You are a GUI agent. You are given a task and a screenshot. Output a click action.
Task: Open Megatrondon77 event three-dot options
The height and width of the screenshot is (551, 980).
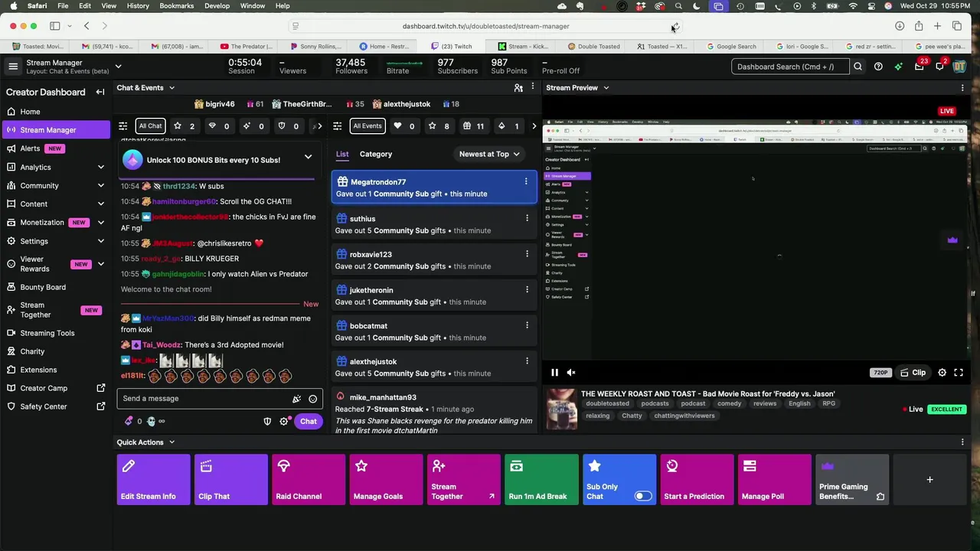526,182
